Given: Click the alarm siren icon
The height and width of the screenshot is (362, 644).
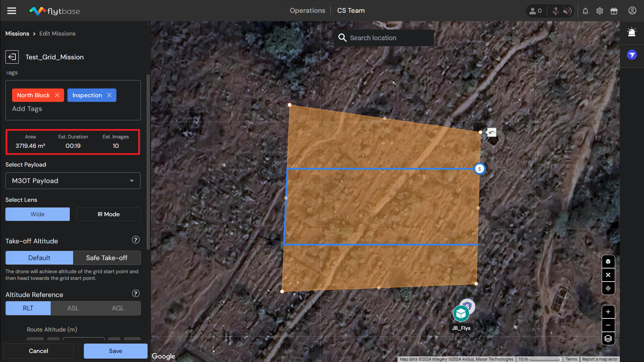Looking at the screenshot, I should (x=632, y=32).
